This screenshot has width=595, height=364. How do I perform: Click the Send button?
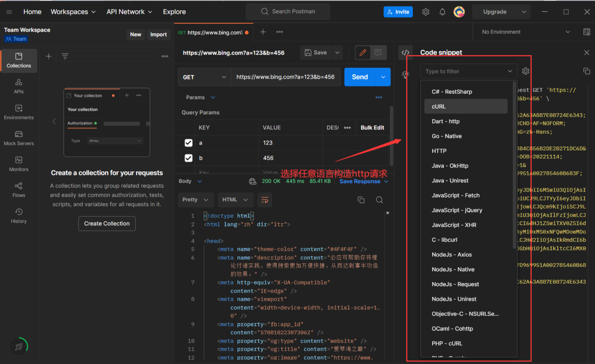coord(360,77)
